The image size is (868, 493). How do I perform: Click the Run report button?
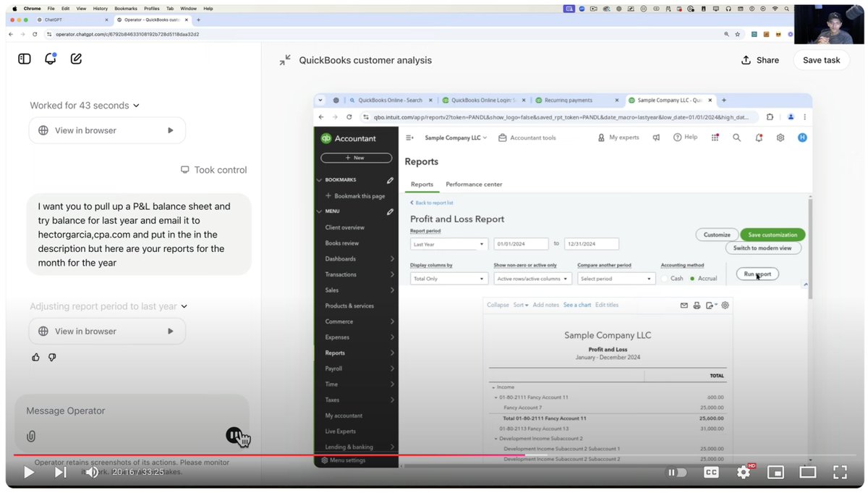click(x=757, y=274)
